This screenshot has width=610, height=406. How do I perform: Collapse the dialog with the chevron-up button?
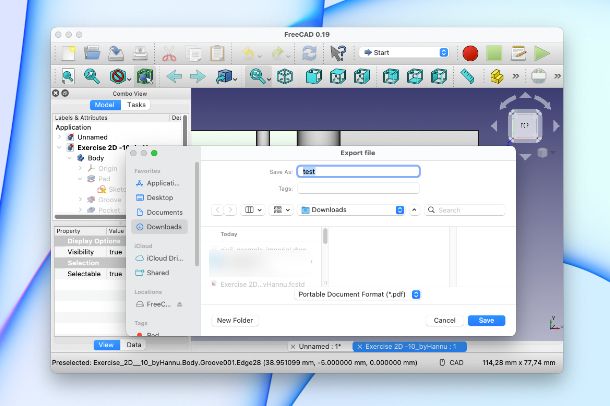[x=414, y=210]
